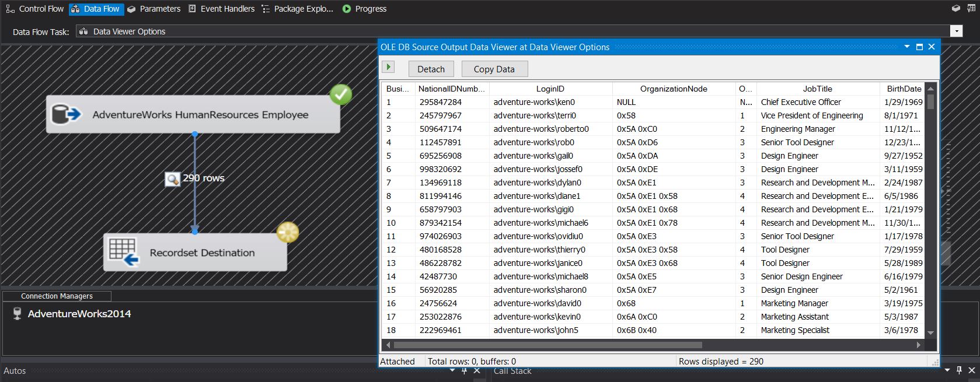This screenshot has width=980, height=382.
Task: Select the Chief Executive Officer cell
Action: pos(818,102)
